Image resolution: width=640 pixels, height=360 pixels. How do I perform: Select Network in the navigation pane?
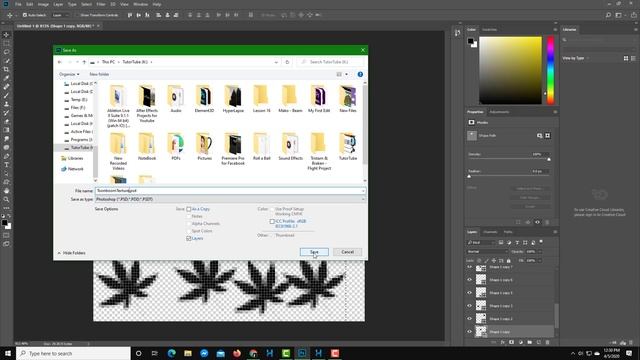click(76, 169)
